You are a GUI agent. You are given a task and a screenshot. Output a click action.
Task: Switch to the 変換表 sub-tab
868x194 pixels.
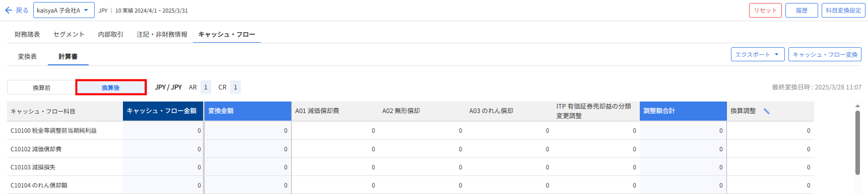pos(27,56)
